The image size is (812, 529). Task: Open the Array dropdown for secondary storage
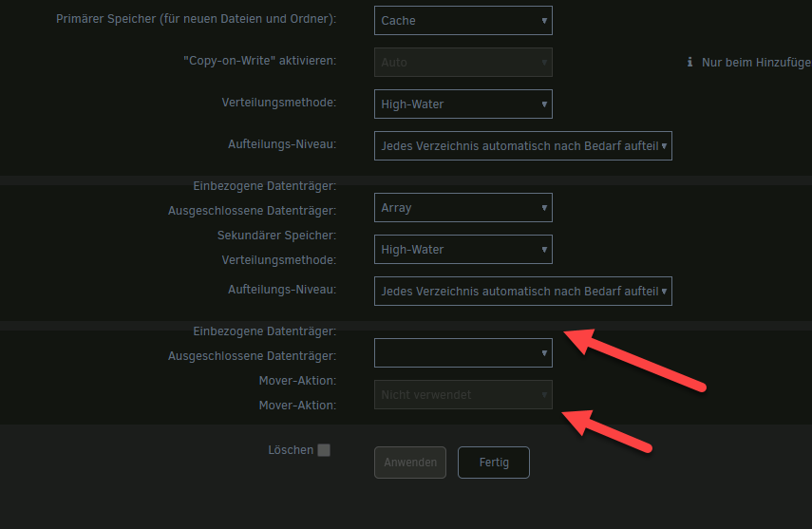click(x=463, y=208)
